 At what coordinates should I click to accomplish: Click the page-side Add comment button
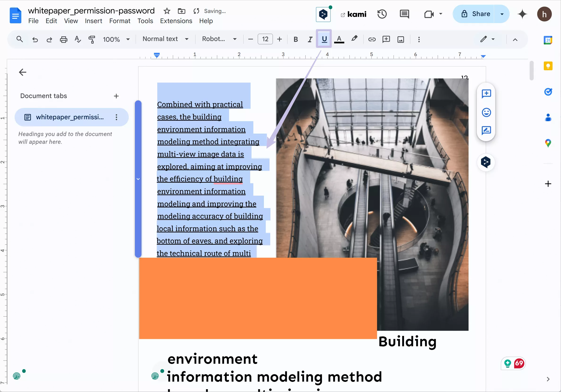pyautogui.click(x=486, y=94)
